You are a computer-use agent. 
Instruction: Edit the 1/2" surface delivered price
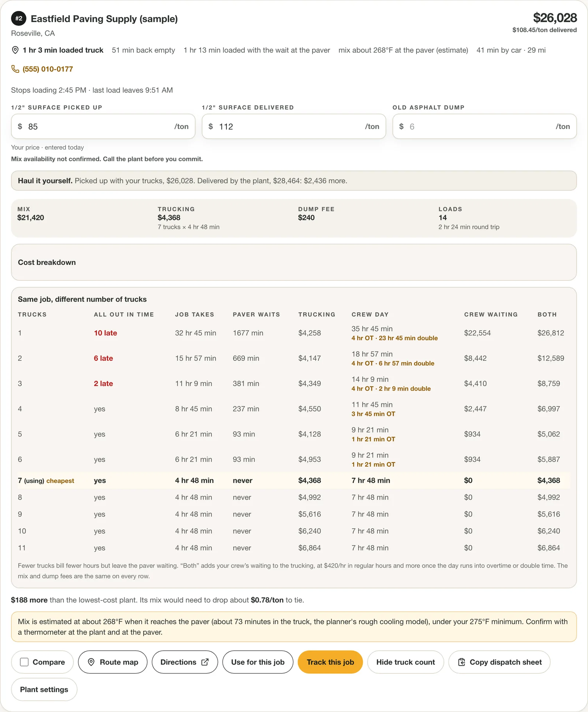[294, 126]
